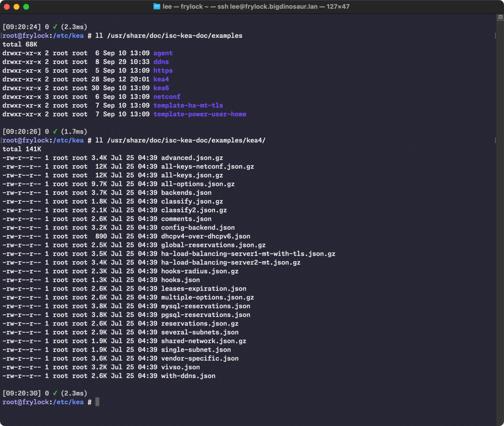
Task: Click the green checkmark after timestamp 09:20:24
Action: pyautogui.click(x=55, y=27)
